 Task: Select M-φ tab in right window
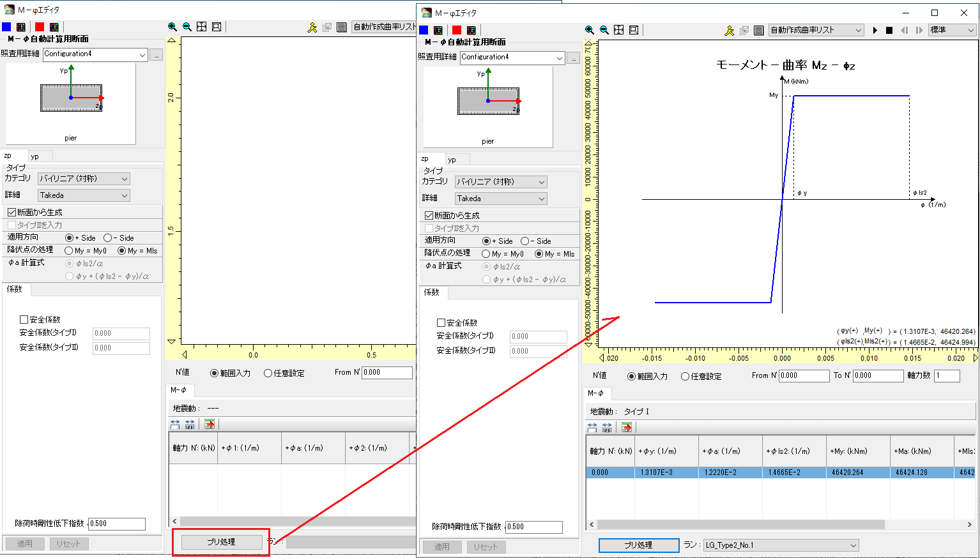pos(596,393)
